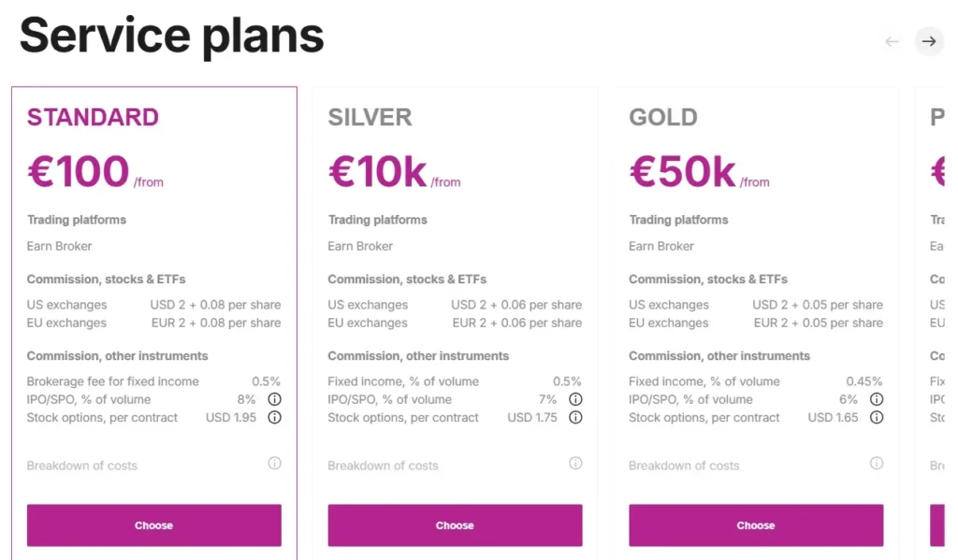Choose the Silver plan

point(455,525)
